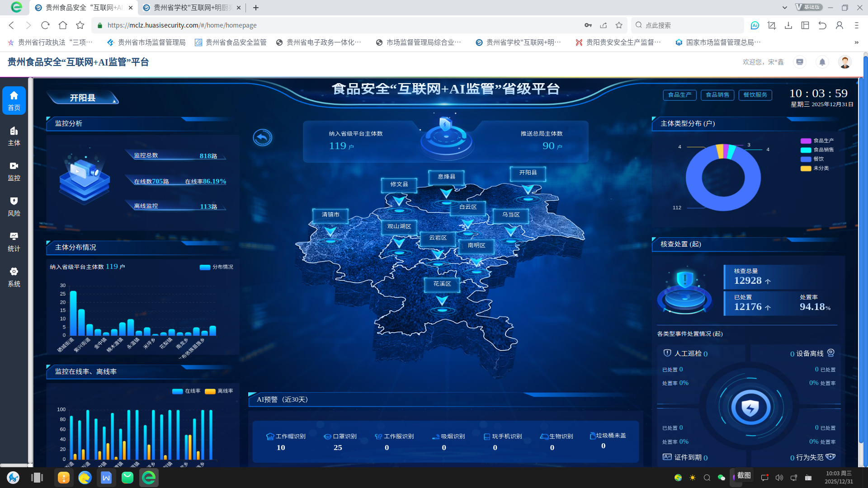
Task: Expand the 开阳县 region selector
Action: point(84,97)
